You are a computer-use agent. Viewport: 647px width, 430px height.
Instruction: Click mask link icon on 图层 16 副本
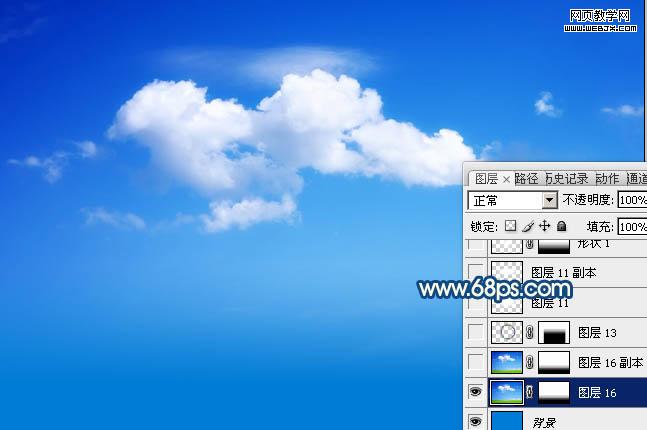pyautogui.click(x=530, y=362)
